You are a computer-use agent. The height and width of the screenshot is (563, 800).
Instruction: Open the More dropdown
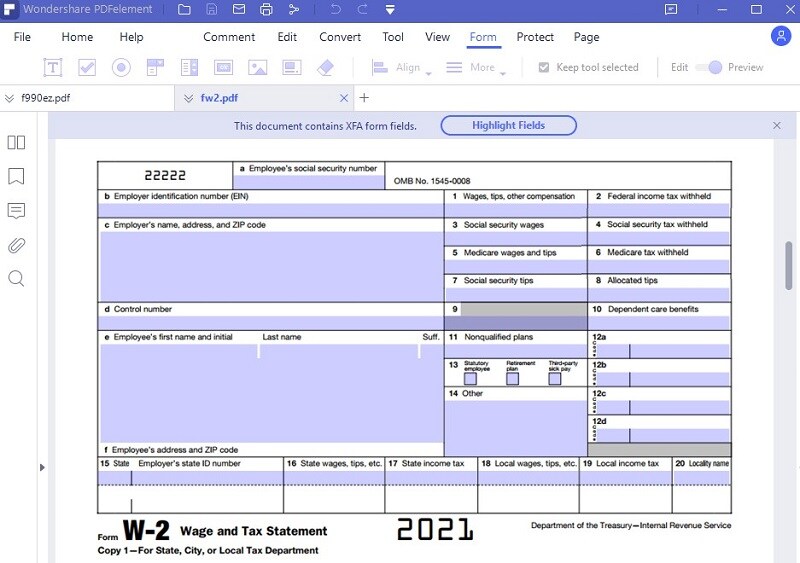point(476,67)
